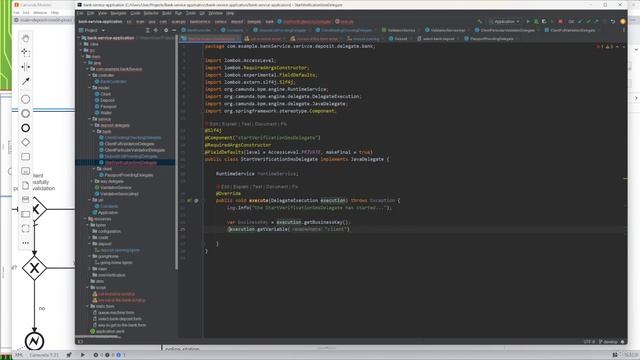The width and height of the screenshot is (640, 360).
Task: Click the bank-service-application breadcrumb
Action: click(100, 22)
